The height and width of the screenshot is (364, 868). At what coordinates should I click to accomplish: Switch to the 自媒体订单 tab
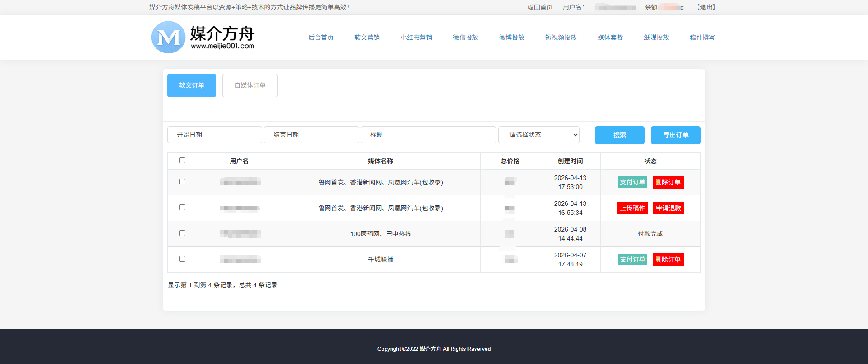(x=250, y=85)
